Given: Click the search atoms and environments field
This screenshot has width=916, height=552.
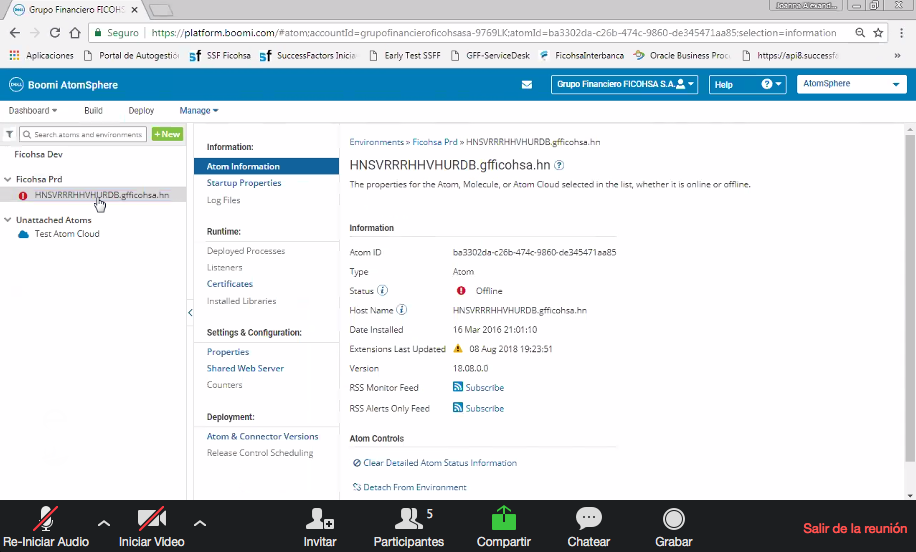Looking at the screenshot, I should pos(83,134).
